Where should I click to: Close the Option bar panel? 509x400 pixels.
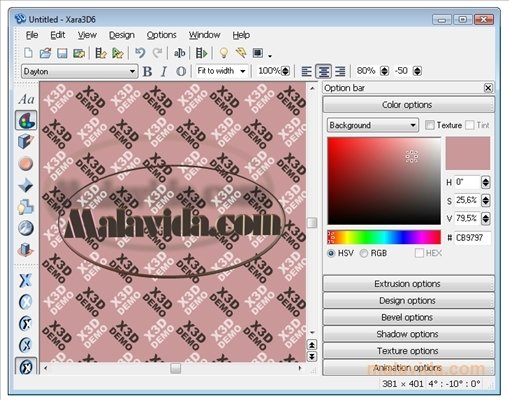[x=488, y=88]
